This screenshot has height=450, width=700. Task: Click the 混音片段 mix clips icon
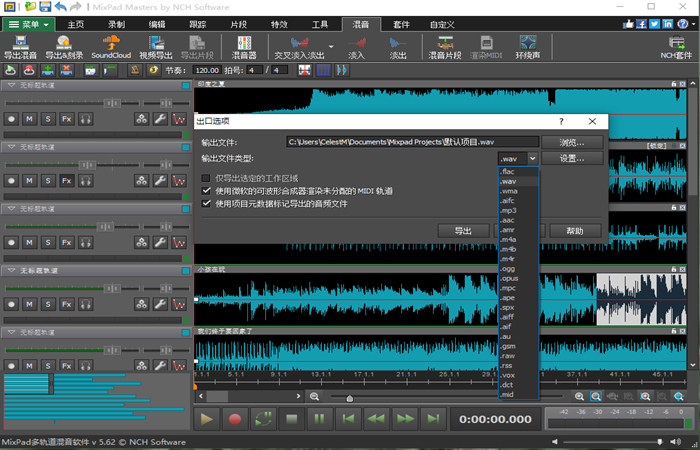(445, 47)
